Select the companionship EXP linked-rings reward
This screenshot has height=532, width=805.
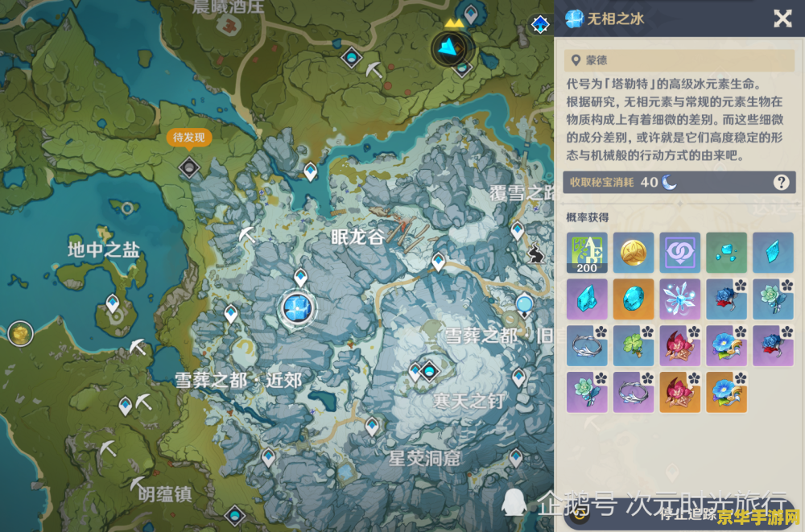(x=679, y=253)
